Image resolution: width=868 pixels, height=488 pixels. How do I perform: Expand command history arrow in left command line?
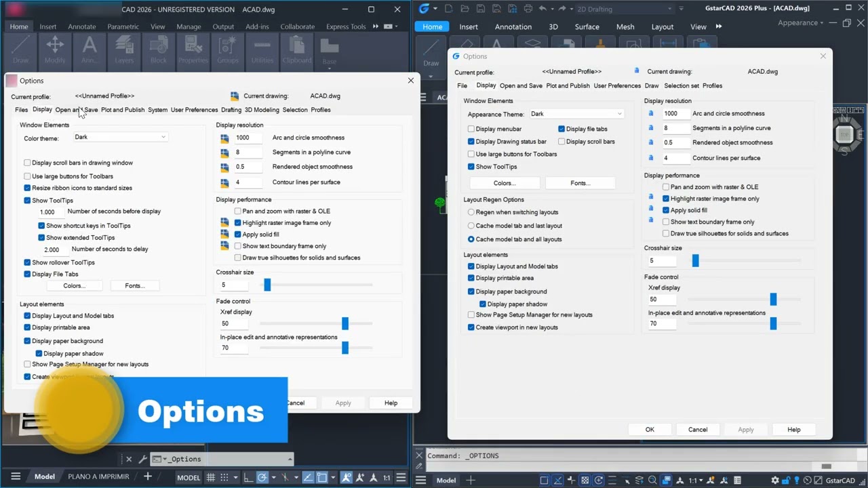[x=289, y=459]
